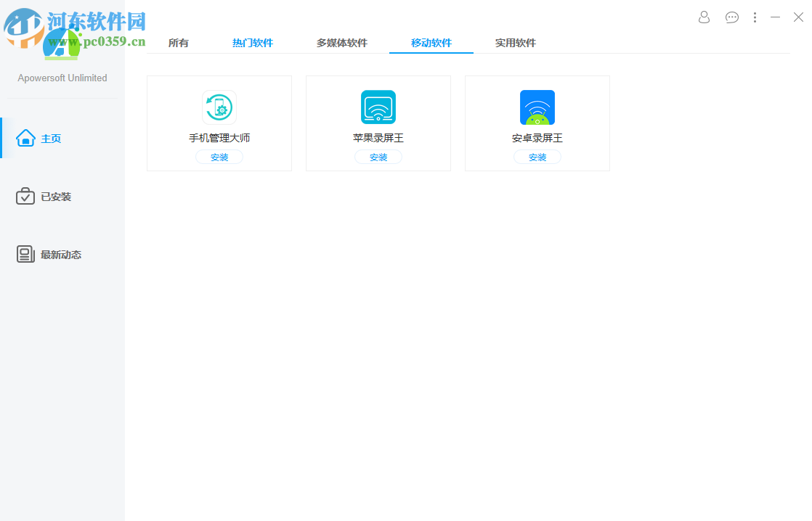Select the 多媒体软件 tab
Viewport: 812px width, 521px height.
point(341,43)
